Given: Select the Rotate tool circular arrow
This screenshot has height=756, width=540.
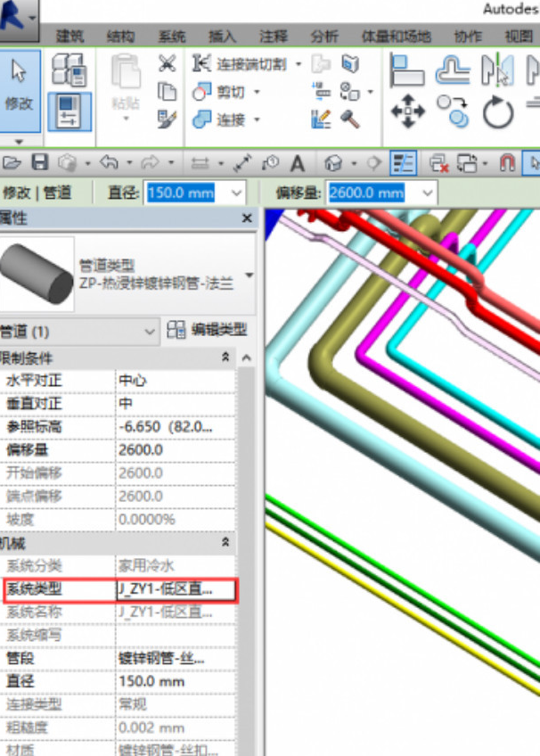Looking at the screenshot, I should click(x=498, y=112).
